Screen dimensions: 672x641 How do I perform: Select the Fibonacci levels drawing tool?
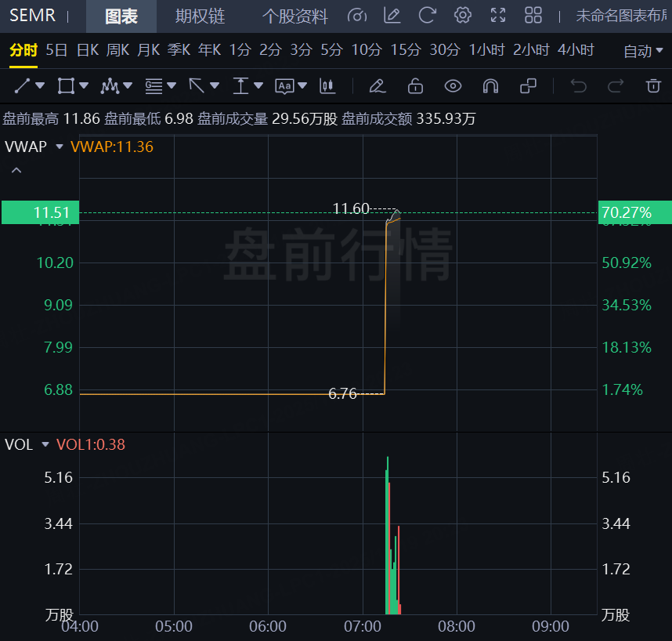coord(154,85)
